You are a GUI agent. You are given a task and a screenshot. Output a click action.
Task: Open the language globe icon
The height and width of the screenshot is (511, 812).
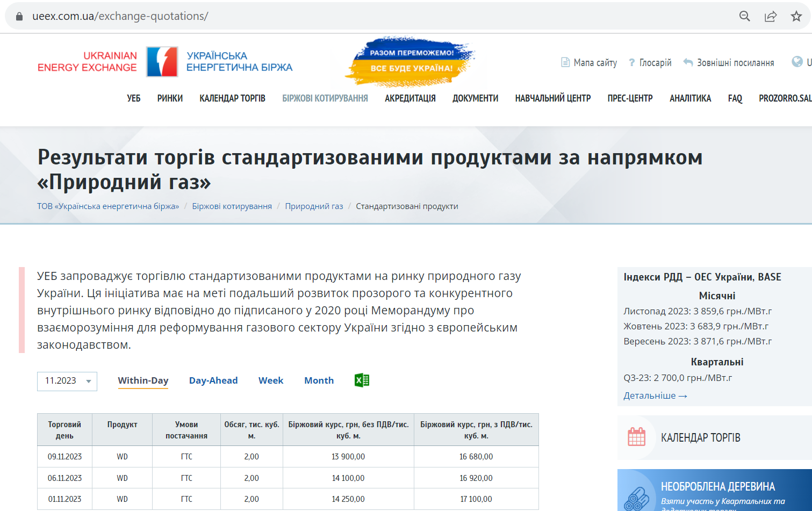point(796,61)
